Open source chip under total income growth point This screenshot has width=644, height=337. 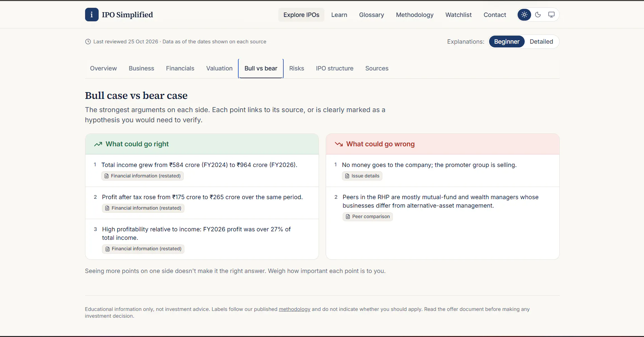click(142, 176)
